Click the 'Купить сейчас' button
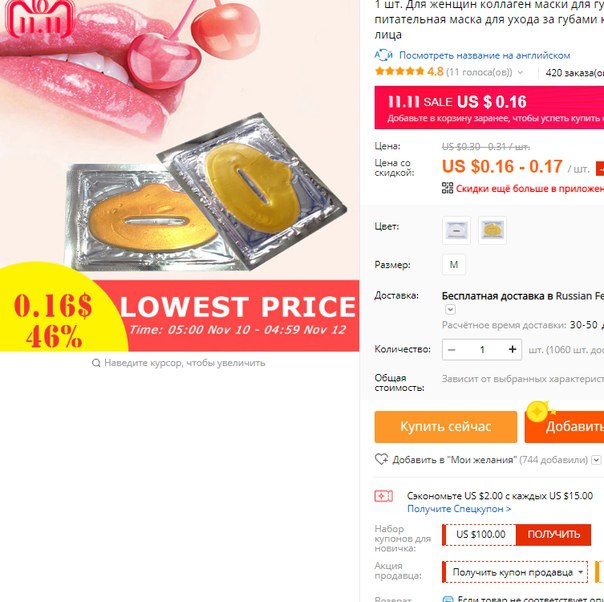 tap(446, 427)
